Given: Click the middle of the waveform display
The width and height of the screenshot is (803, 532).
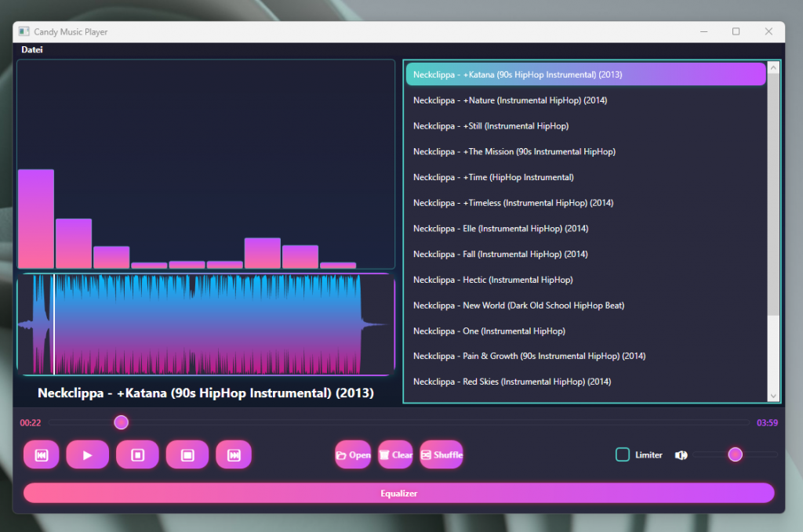Looking at the screenshot, I should (x=205, y=324).
